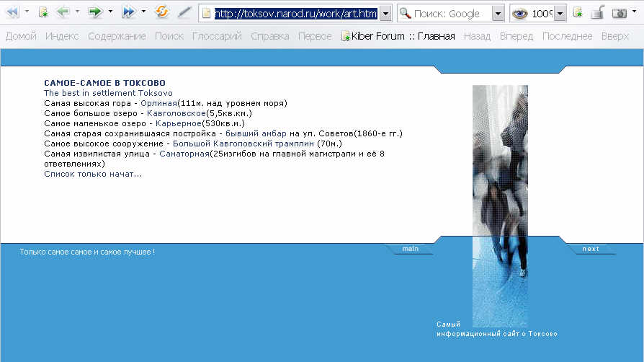Viewport: 644px width, 362px height.
Task: Open the zoom percentage dropdown
Action: (x=560, y=13)
